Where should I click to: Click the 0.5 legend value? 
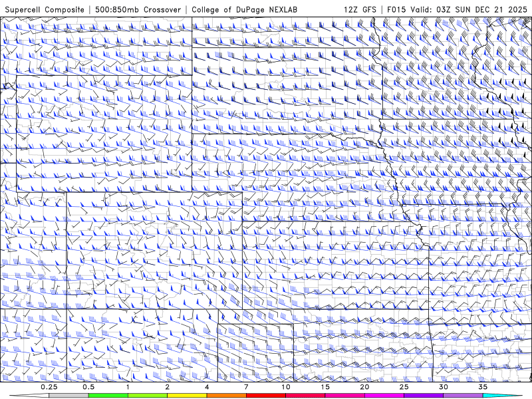pyautogui.click(x=88, y=387)
